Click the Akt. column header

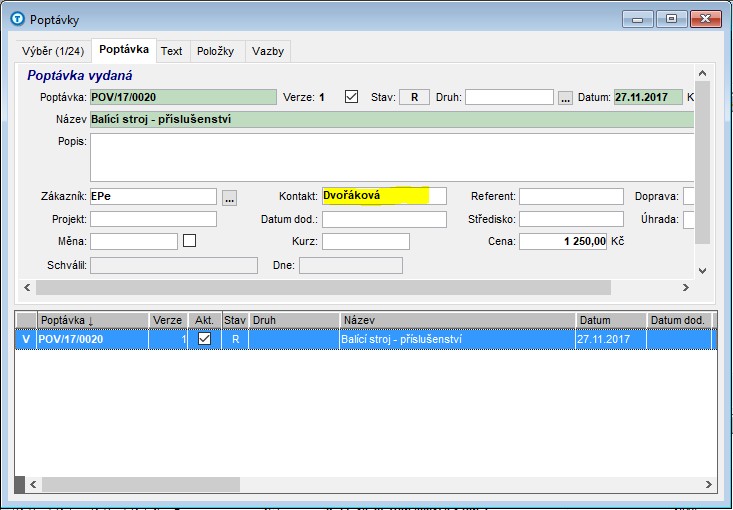coord(204,320)
